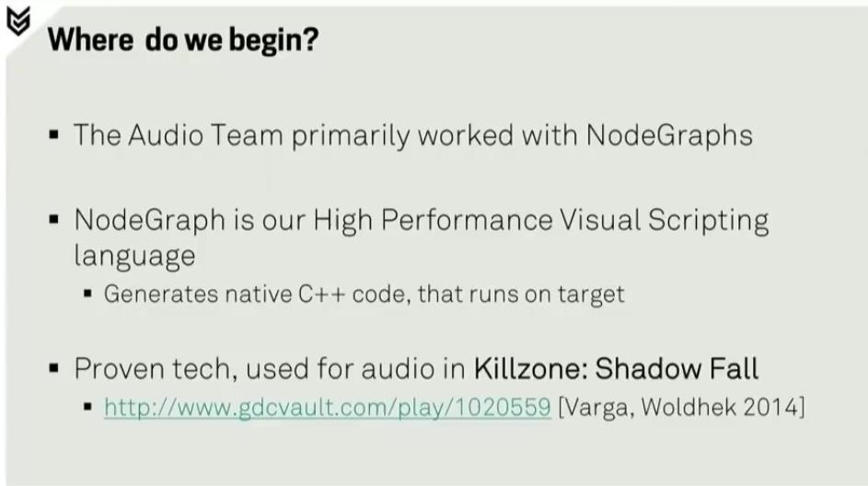Click the word "language" on the wrapped line
The width and height of the screenshot is (868, 486).
pyautogui.click(x=134, y=256)
